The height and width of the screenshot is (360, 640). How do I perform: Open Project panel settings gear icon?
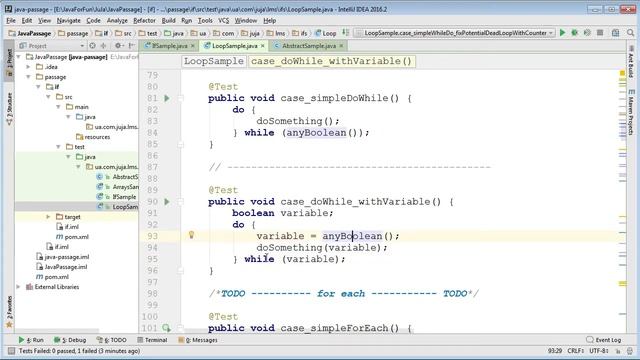point(118,46)
